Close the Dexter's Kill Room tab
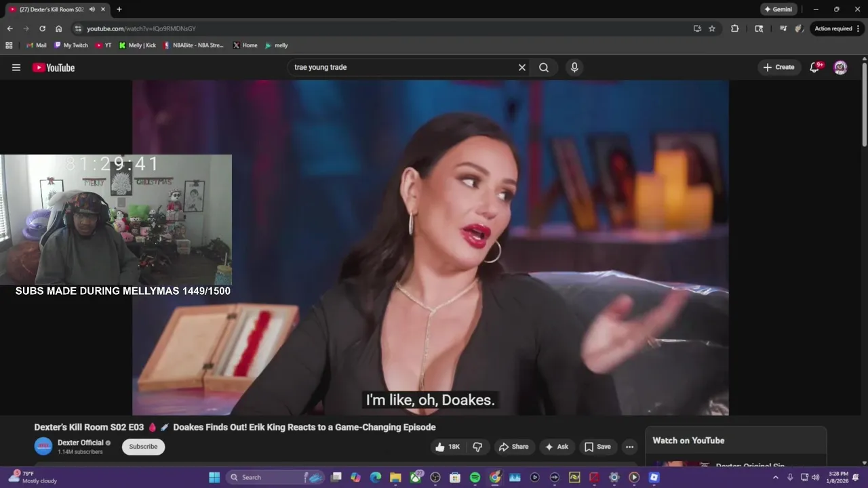Image resolution: width=868 pixels, height=488 pixels. 103,9
